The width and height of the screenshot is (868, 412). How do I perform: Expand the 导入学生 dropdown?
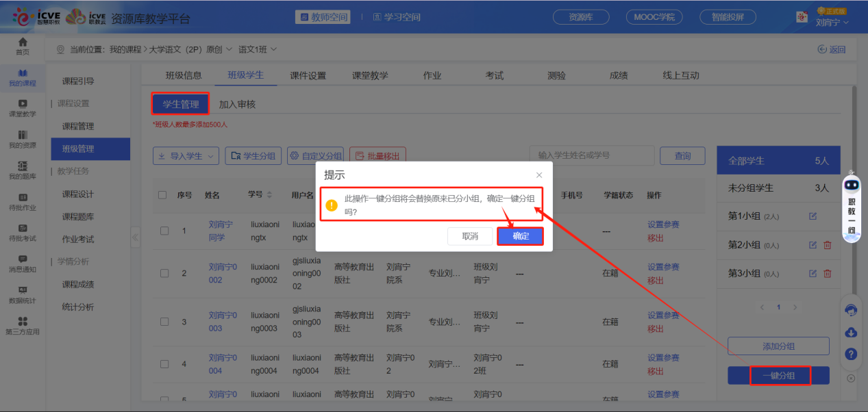(186, 156)
